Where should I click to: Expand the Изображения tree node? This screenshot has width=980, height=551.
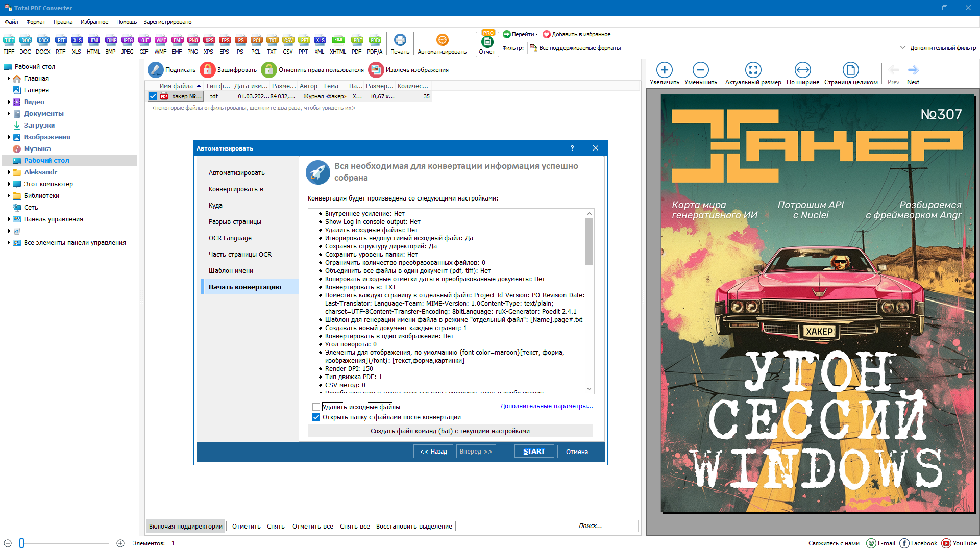pyautogui.click(x=9, y=137)
